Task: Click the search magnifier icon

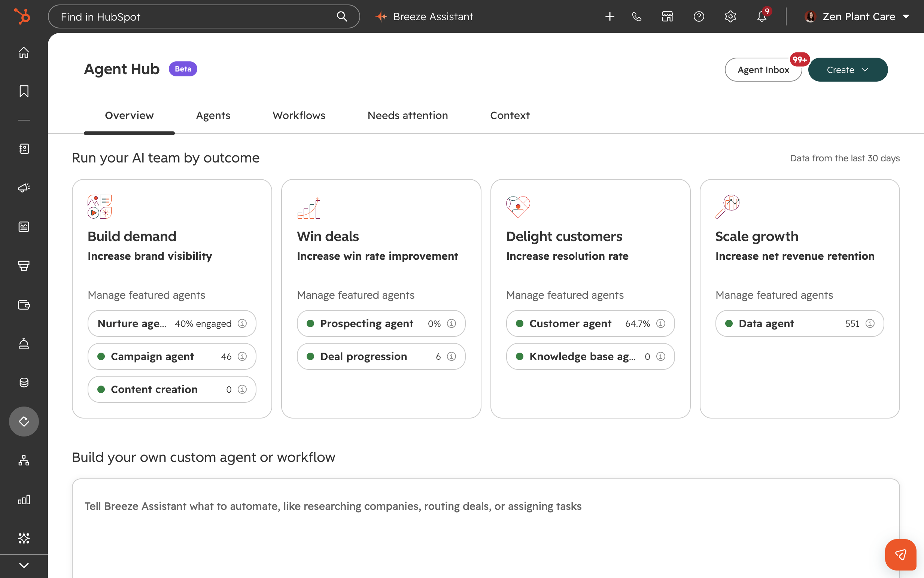Action: click(342, 16)
